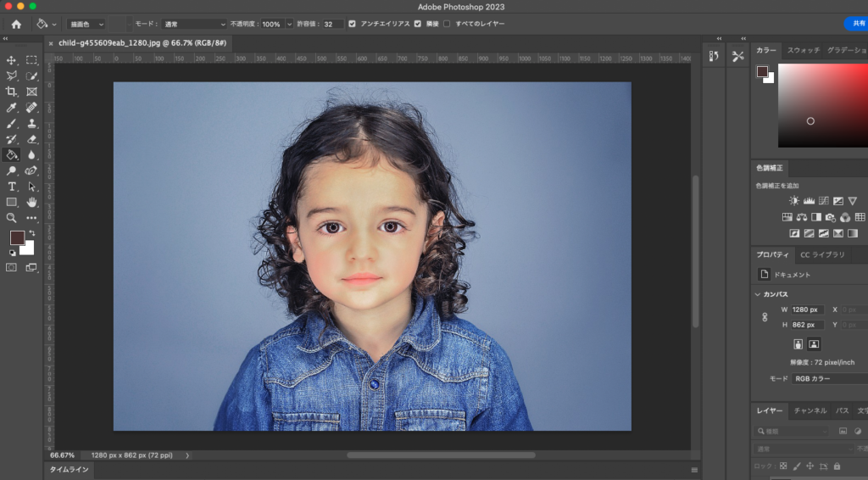
Task: Toggle lock transparent pixels
Action: click(783, 466)
